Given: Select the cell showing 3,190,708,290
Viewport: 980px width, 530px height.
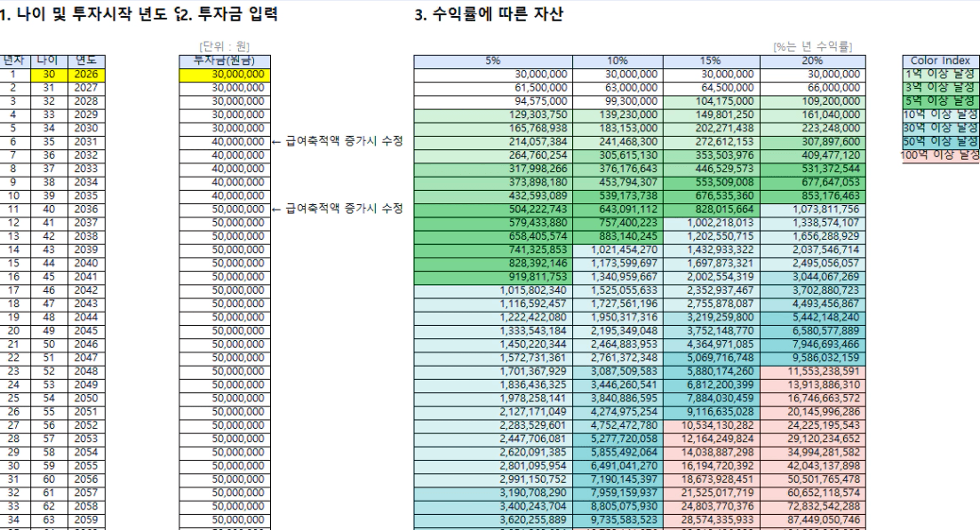Looking at the screenshot, I should coord(493,493).
